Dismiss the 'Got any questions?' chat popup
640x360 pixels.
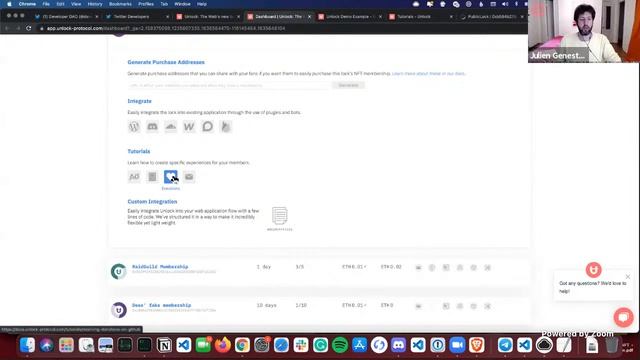point(628,277)
